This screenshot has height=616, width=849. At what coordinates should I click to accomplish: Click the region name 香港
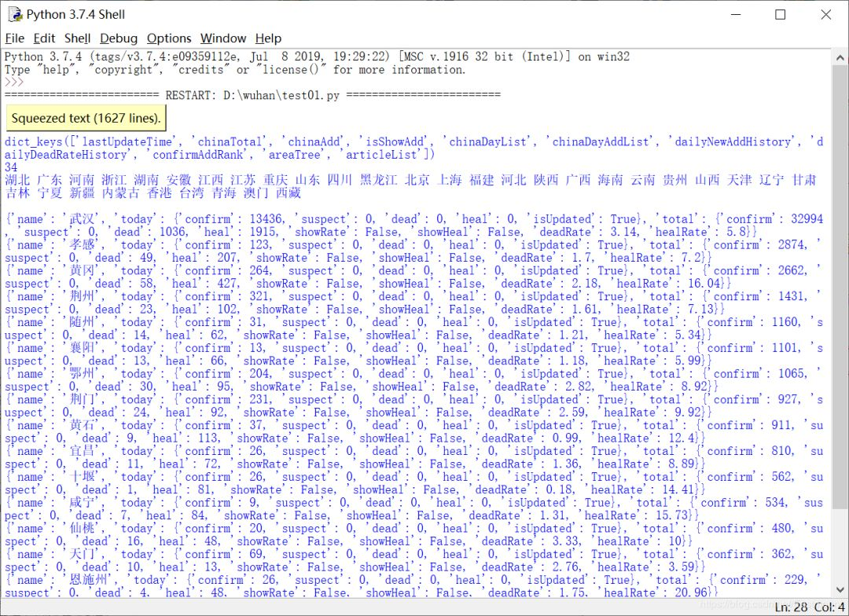[159, 193]
